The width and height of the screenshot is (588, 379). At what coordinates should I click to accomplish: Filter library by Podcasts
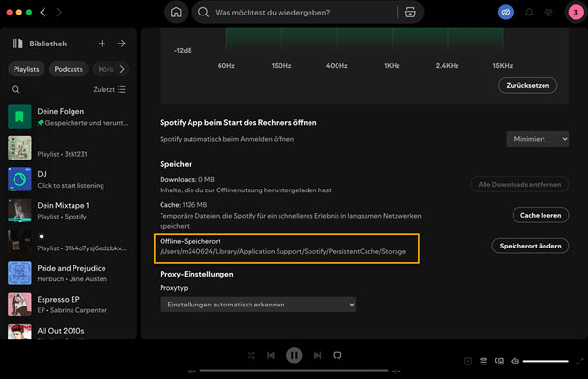pyautogui.click(x=69, y=69)
